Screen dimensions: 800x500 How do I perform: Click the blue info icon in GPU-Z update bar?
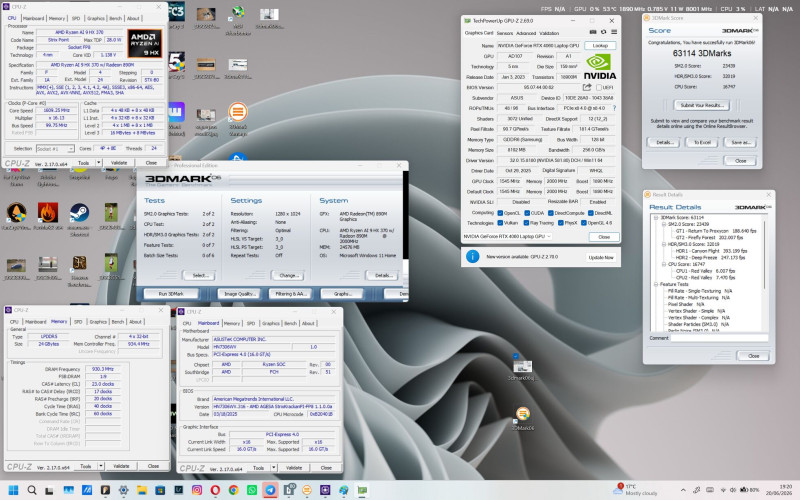coord(472,257)
